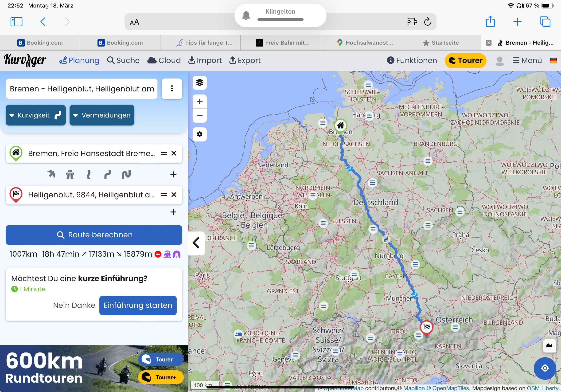Click the map settings gear icon
The height and width of the screenshot is (392, 561).
coord(199,134)
